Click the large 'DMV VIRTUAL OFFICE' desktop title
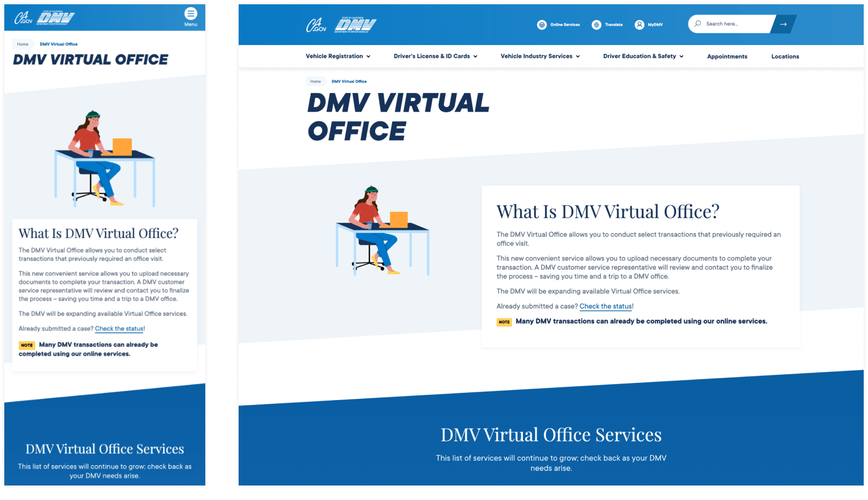 [x=398, y=117]
